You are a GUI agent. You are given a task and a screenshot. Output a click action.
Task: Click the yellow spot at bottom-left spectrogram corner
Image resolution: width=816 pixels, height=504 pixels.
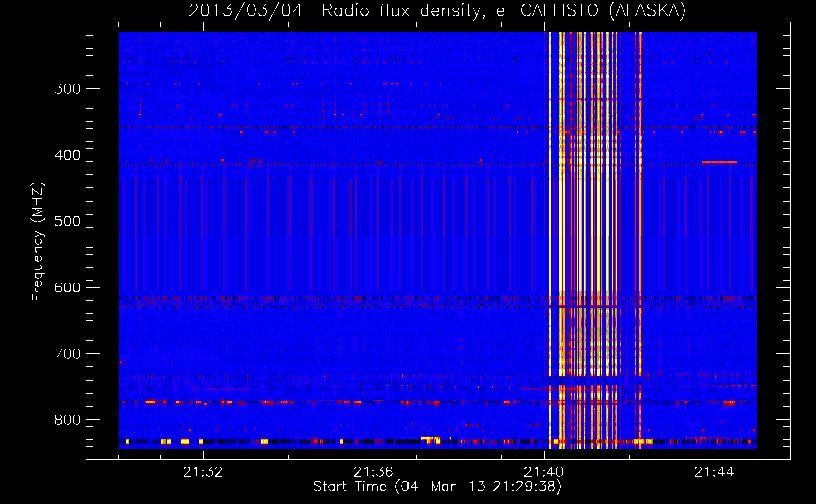127,442
